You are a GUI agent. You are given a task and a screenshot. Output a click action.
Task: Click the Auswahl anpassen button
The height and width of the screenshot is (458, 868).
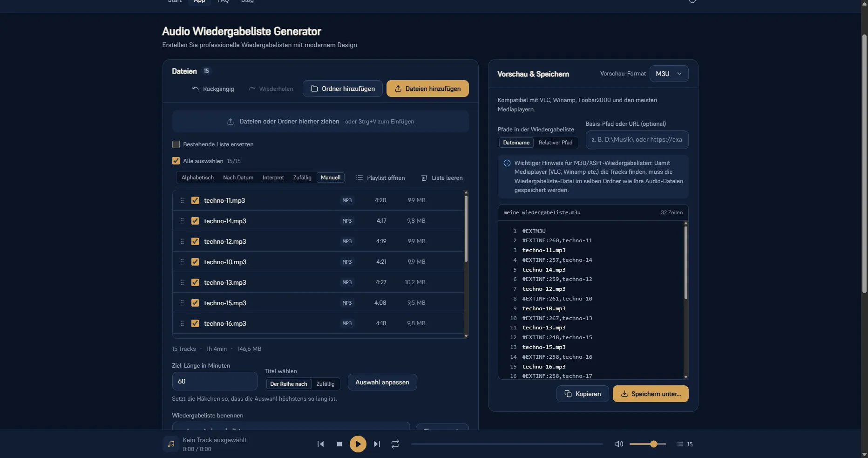coord(382,382)
